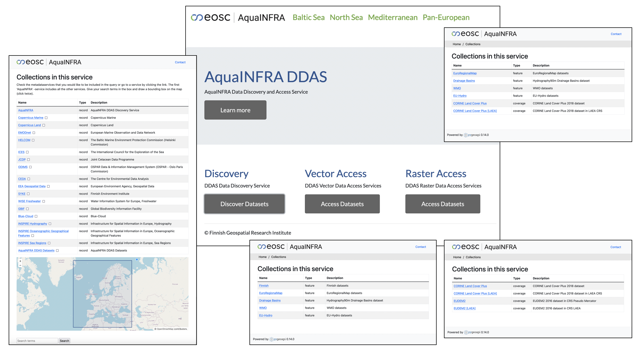Zoom in on the map
Image resolution: width=644 pixels, height=355 pixels.
pyautogui.click(x=20, y=261)
